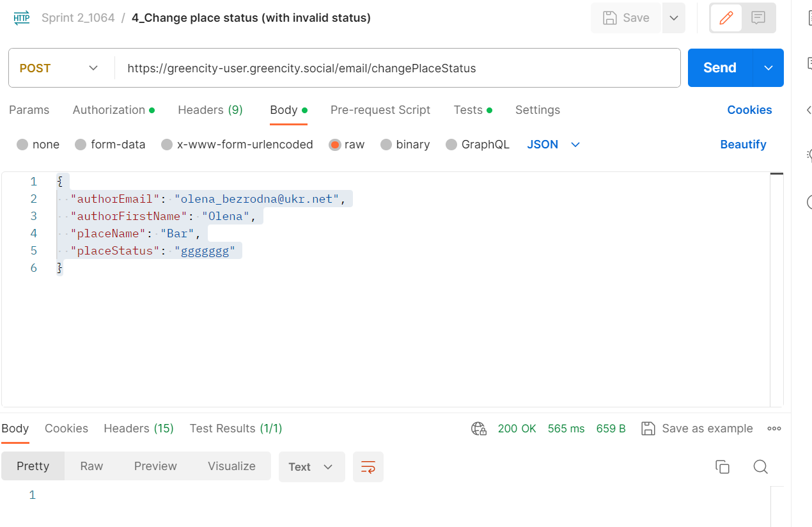Viewport: 812px width, 527px height.
Task: Open the Pre-request Script tab
Action: tap(380, 110)
